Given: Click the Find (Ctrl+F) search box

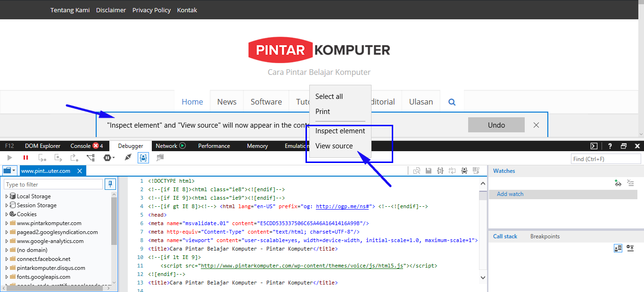Looking at the screenshot, I should click(x=605, y=159).
